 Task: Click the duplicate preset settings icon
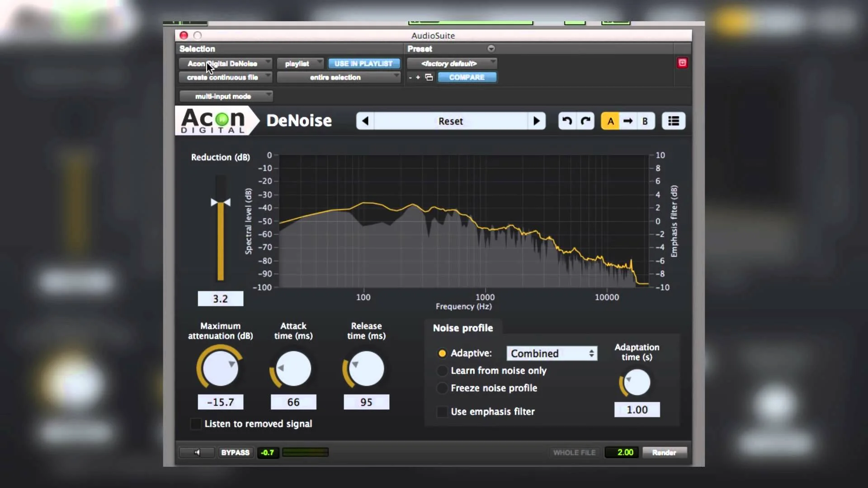click(429, 77)
